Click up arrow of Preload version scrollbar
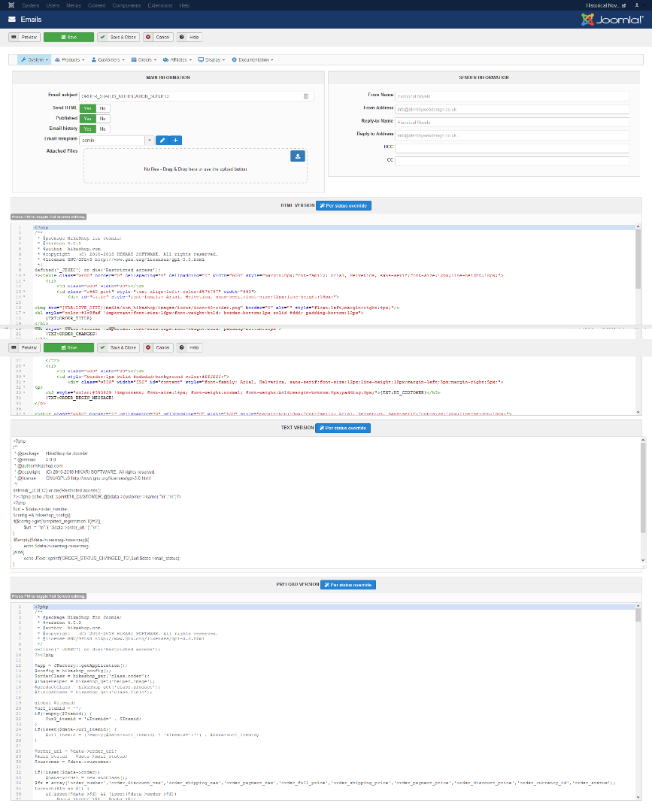Image resolution: width=652 pixels, height=812 pixels. pos(638,606)
